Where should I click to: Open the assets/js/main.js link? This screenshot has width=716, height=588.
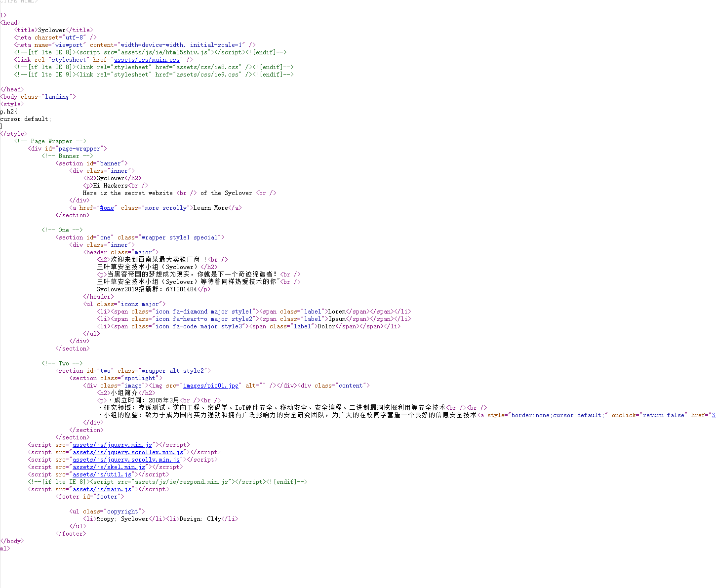[103, 489]
